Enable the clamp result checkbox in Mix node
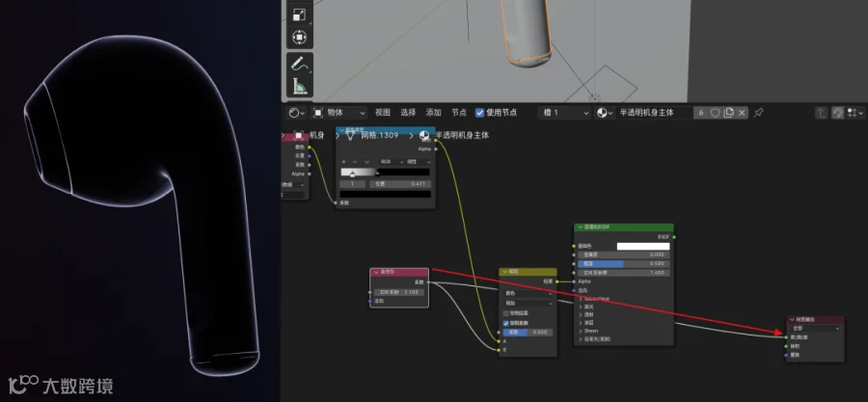 (x=505, y=313)
